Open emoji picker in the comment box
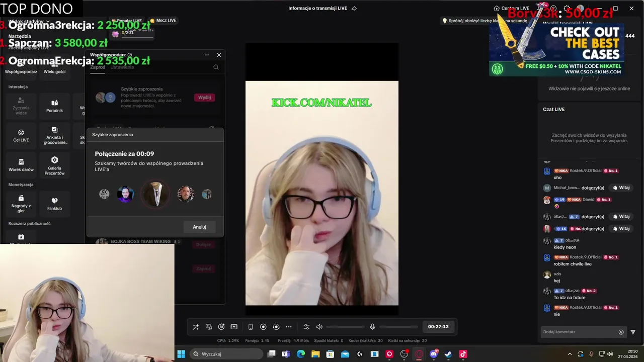 621,332
